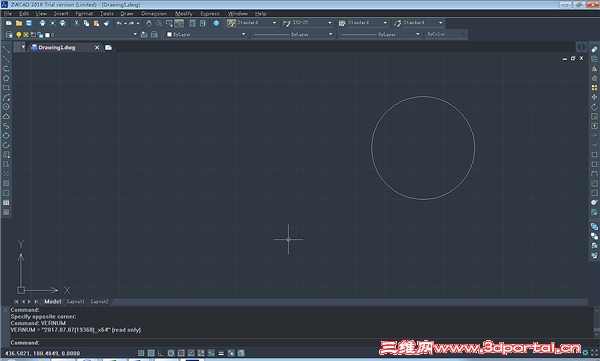Select the Line tool in Draw toolbar
This screenshot has height=361, width=600.
click(x=6, y=49)
